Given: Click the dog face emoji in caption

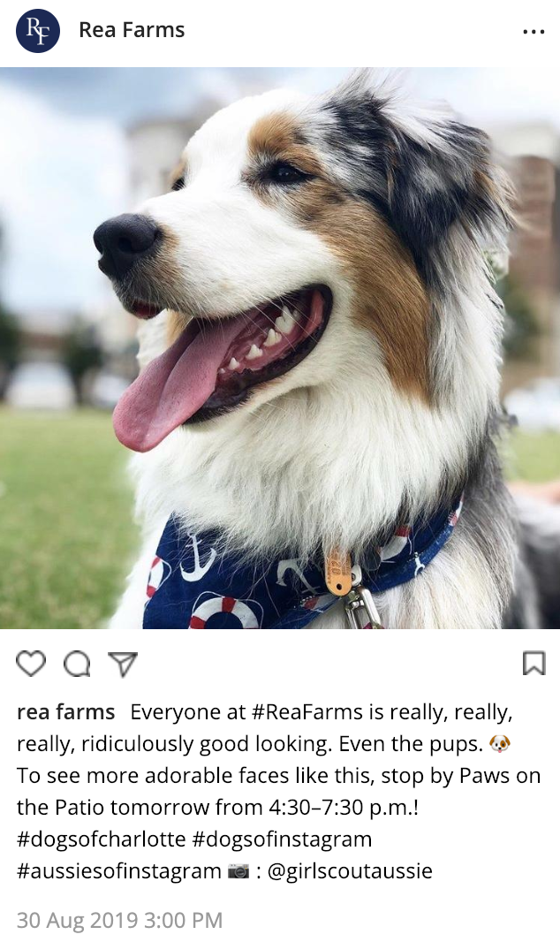Looking at the screenshot, I should [500, 744].
